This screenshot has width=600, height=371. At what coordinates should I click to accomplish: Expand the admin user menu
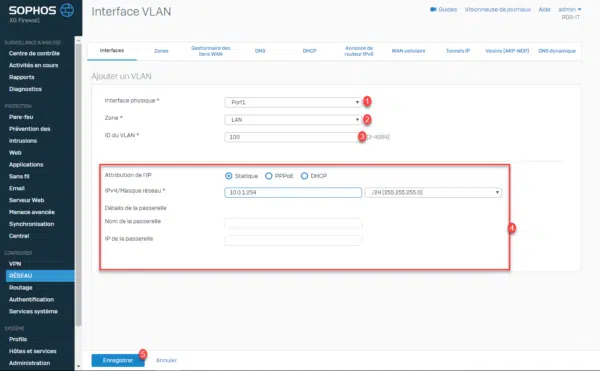pyautogui.click(x=569, y=9)
